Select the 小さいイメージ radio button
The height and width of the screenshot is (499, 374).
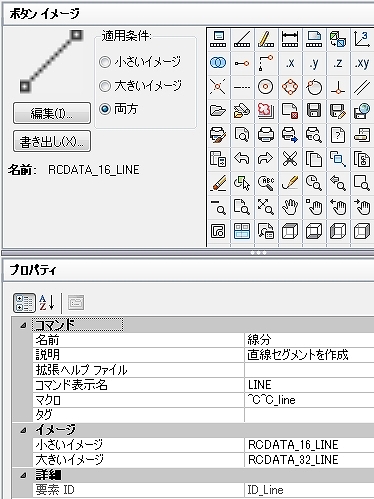click(x=105, y=62)
